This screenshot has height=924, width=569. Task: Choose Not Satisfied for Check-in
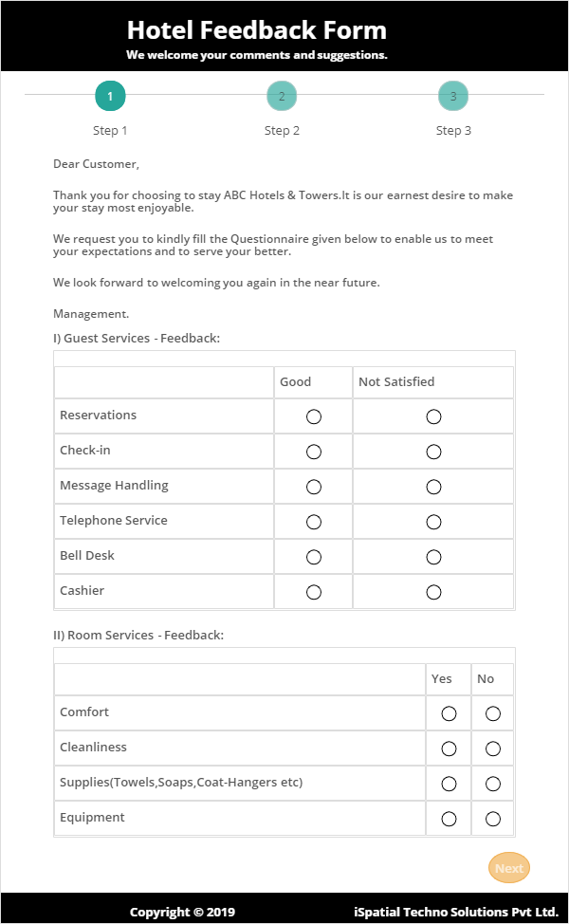coord(433,452)
